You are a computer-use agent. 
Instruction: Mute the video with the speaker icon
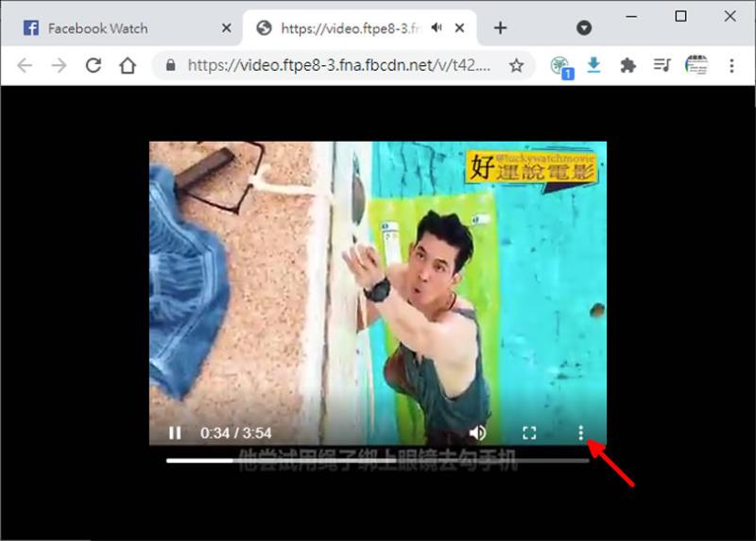(x=477, y=432)
